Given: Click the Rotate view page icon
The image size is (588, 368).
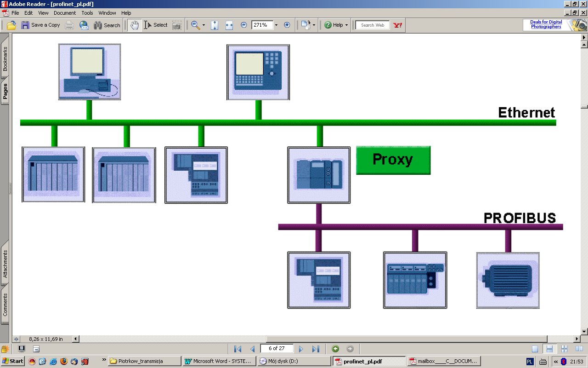Looking at the screenshot, I should click(306, 25).
